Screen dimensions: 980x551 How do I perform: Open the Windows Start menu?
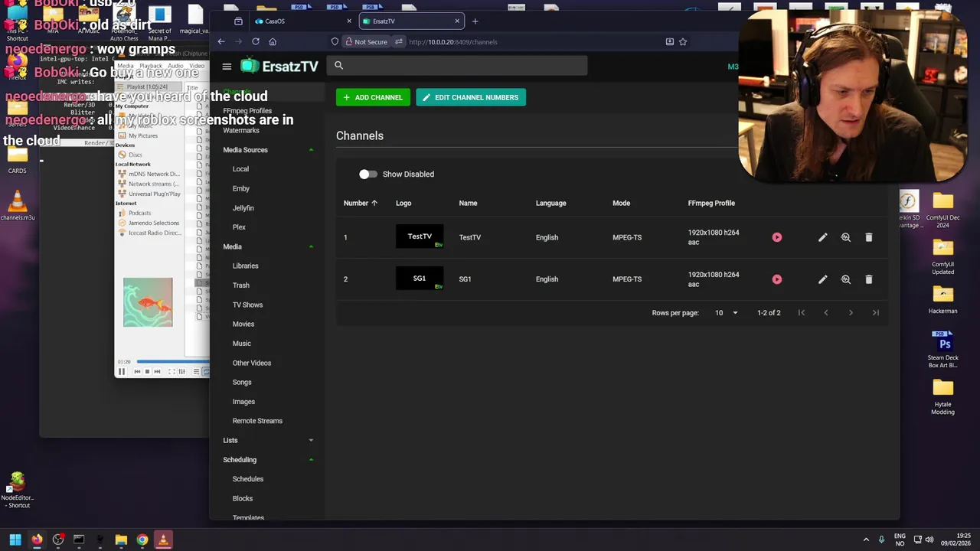[x=15, y=540]
